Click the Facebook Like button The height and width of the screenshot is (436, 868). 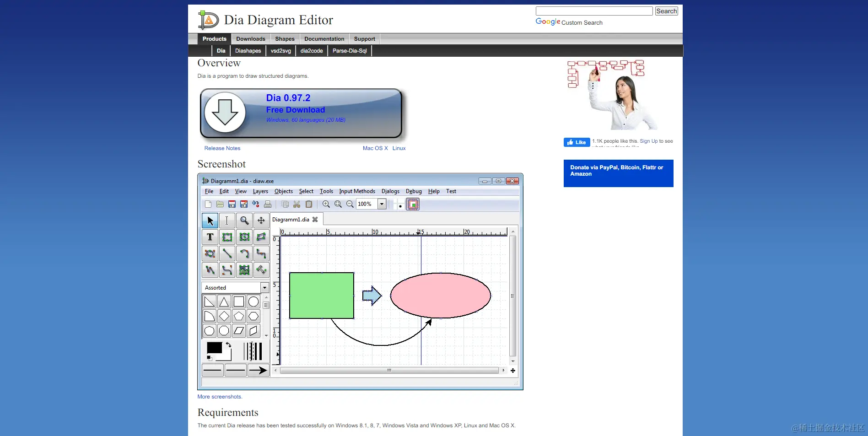pos(577,142)
